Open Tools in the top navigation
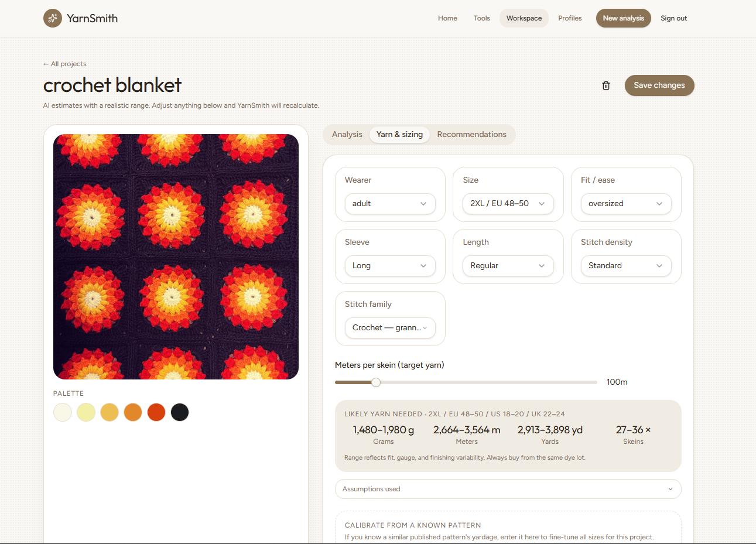The width and height of the screenshot is (756, 544). pyautogui.click(x=482, y=18)
